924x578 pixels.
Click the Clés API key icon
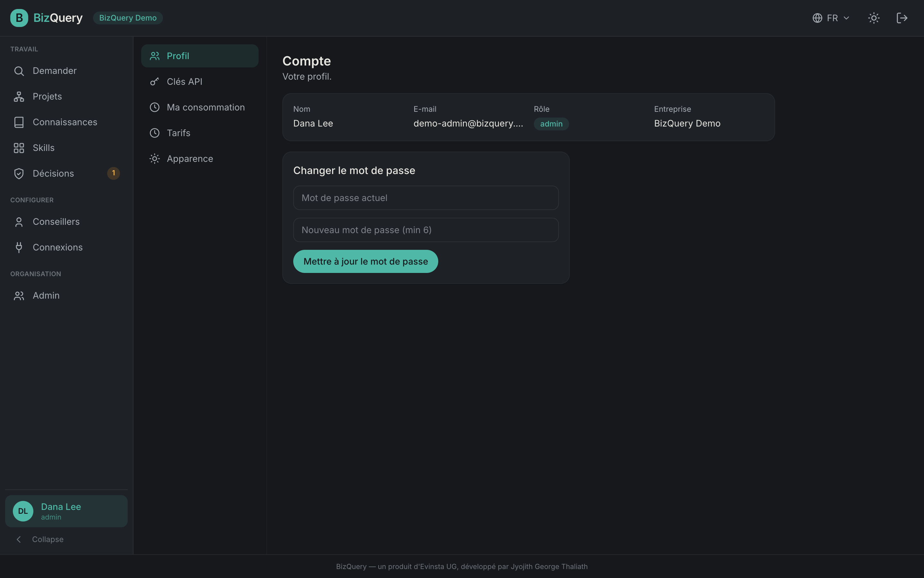(155, 82)
